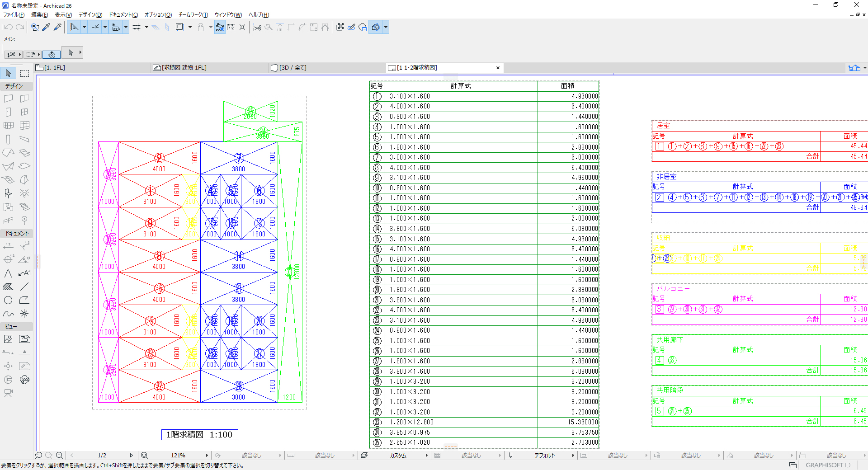Image resolution: width=868 pixels, height=470 pixels.
Task: Toggle the Renovation filter button in toolbar
Action: [x=376, y=27]
